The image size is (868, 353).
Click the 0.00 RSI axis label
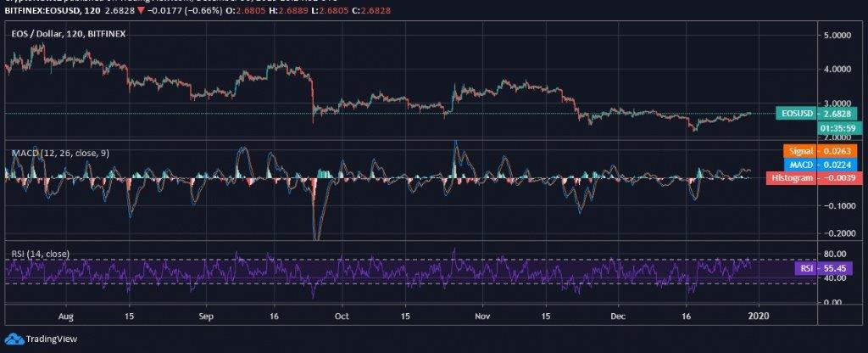click(835, 303)
